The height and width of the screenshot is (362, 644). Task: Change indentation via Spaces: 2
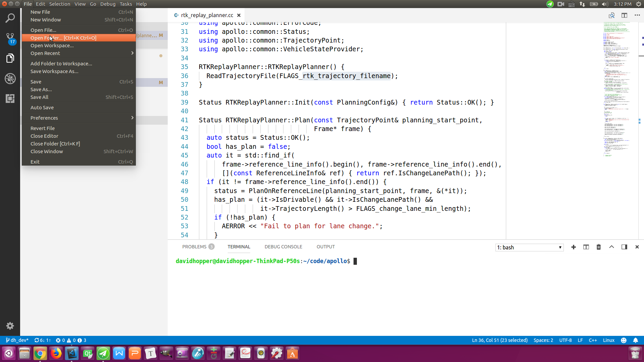(543, 340)
